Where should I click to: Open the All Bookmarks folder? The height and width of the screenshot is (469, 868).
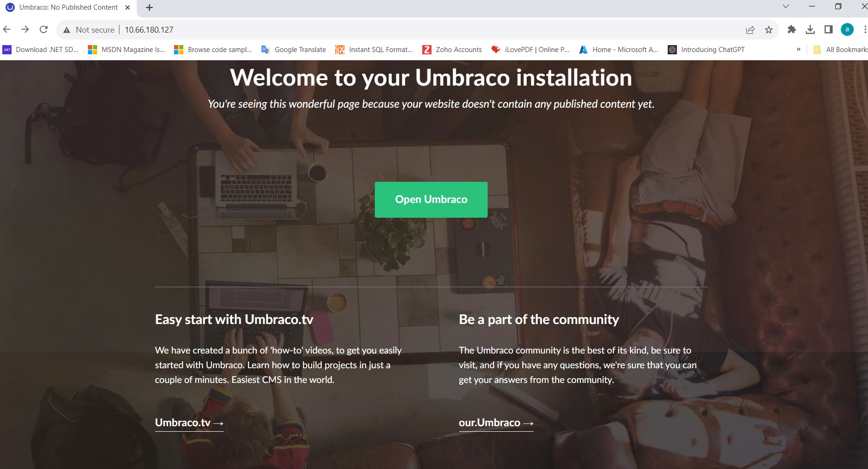840,50
